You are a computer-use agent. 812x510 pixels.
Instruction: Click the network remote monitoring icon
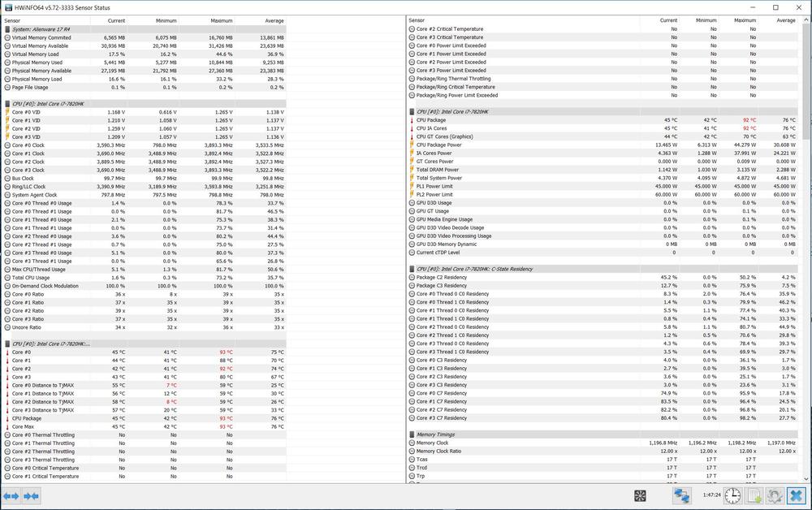[x=681, y=495]
